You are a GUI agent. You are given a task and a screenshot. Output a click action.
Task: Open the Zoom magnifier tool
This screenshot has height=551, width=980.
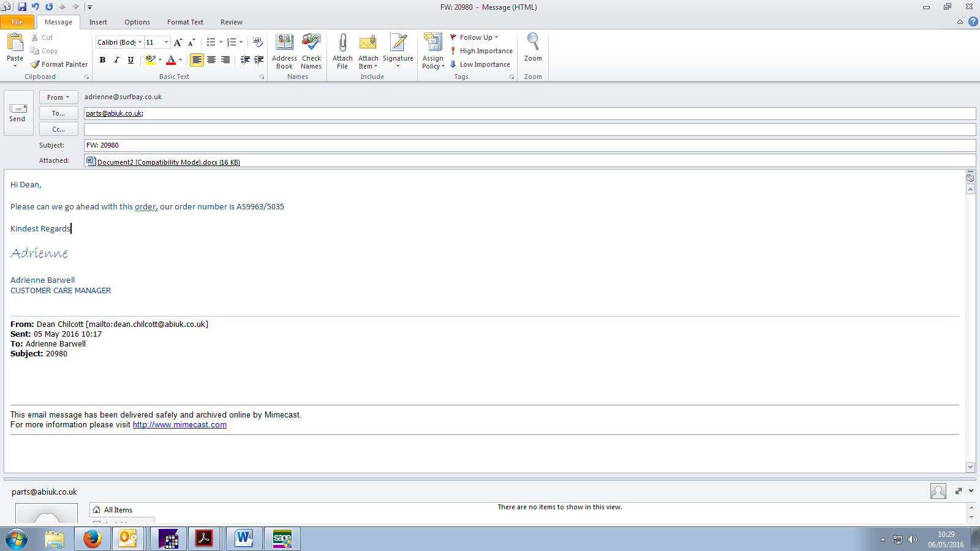533,48
